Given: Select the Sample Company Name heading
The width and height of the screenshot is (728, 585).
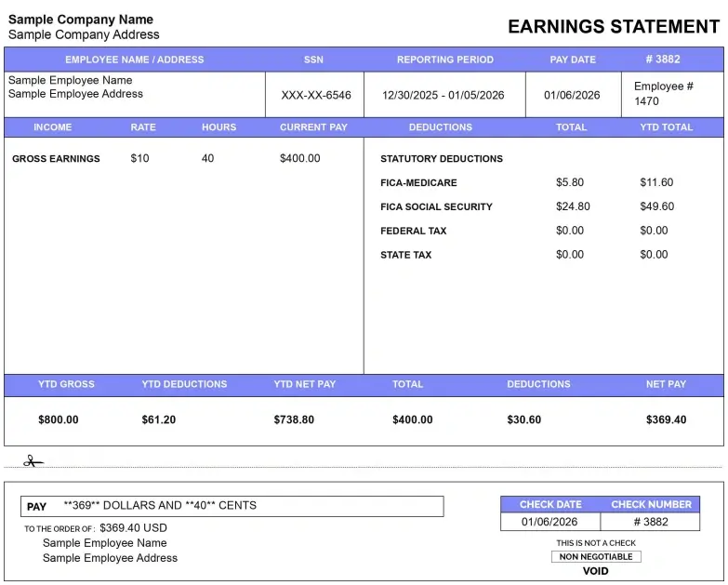Looking at the screenshot, I should coord(81,20).
